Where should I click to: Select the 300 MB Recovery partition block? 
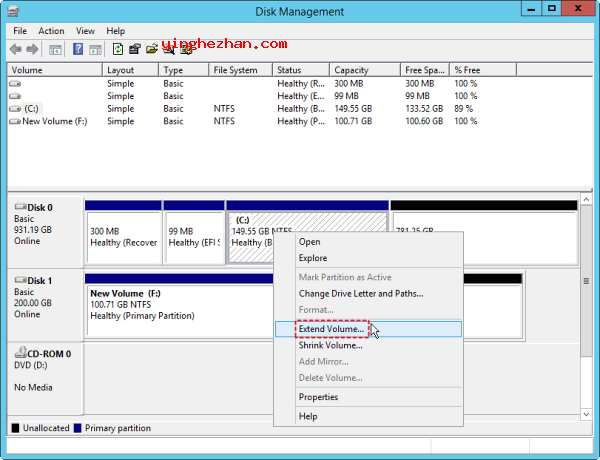122,236
